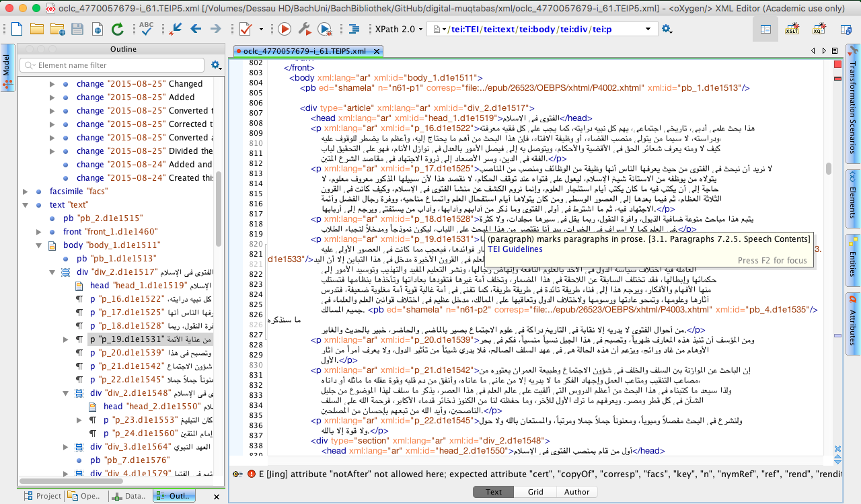This screenshot has height=504, width=861.
Task: Switch to Author editing mode
Action: tap(576, 492)
